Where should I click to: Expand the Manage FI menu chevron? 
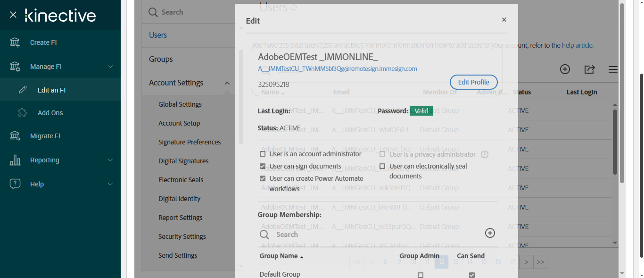[x=110, y=67]
